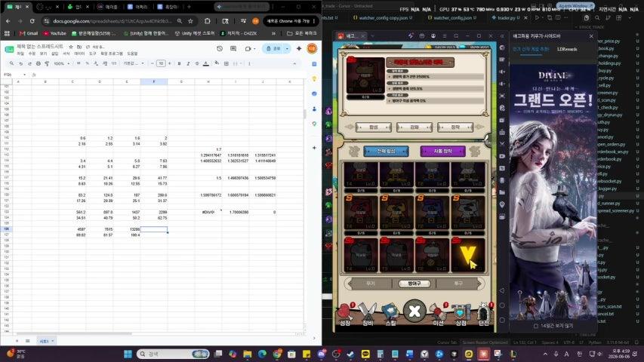Viewport: 644px width, 362px height.
Task: Select column F header
Action: 153,81
